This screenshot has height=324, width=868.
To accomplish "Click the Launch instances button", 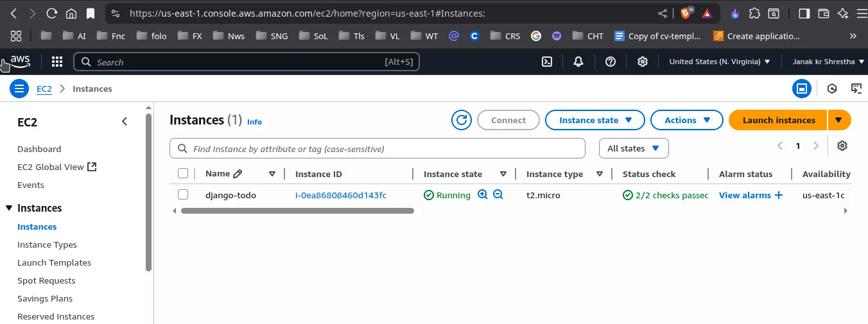I will [x=778, y=120].
